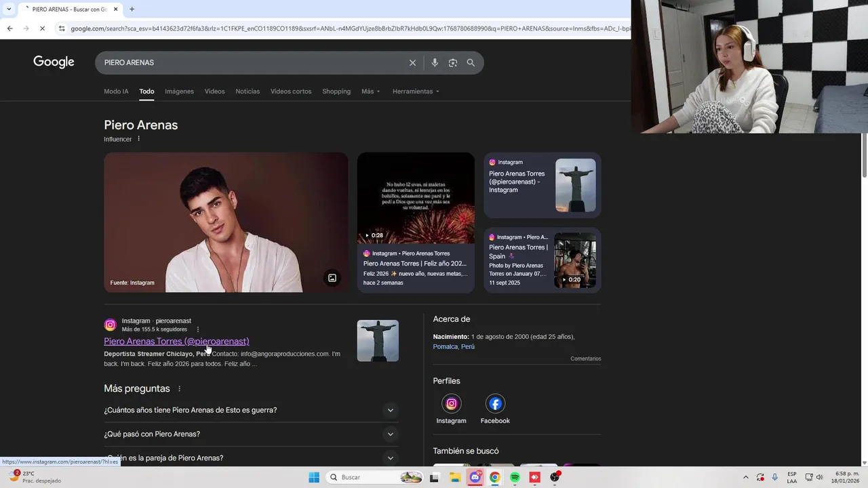Screen dimensions: 868x488
Task: Open Windows Start menu
Action: [x=314, y=477]
